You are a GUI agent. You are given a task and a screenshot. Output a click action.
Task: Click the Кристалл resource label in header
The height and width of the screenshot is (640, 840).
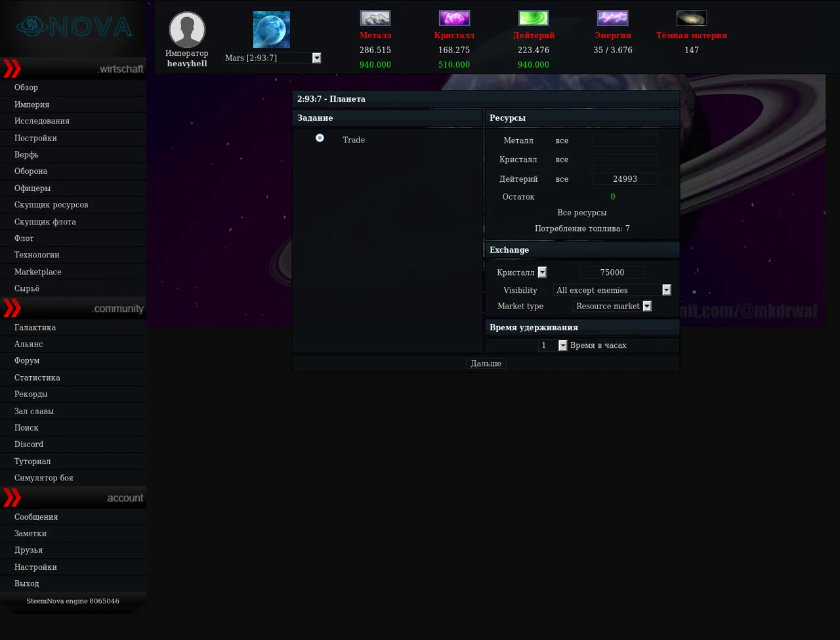[x=454, y=35]
